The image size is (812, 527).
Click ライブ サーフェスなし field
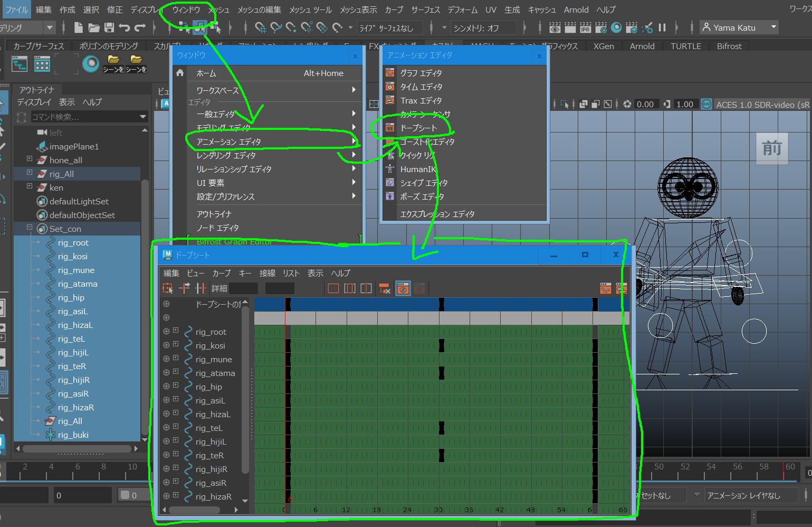coord(391,28)
